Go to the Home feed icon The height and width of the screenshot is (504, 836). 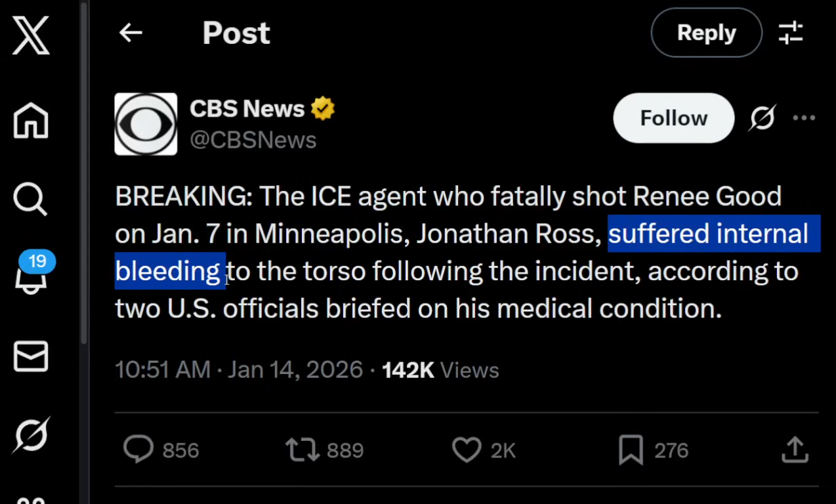31,121
